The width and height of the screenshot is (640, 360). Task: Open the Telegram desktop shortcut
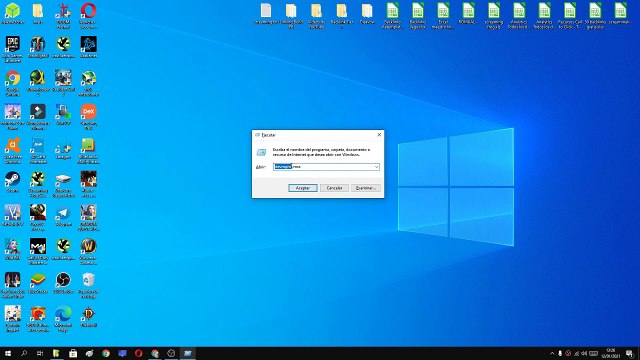coord(63,215)
